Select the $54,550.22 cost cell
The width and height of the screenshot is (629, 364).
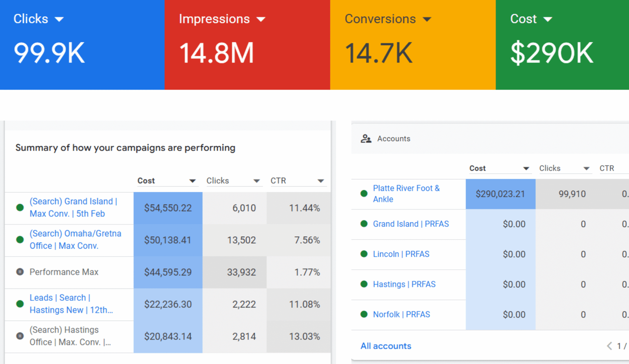point(168,208)
